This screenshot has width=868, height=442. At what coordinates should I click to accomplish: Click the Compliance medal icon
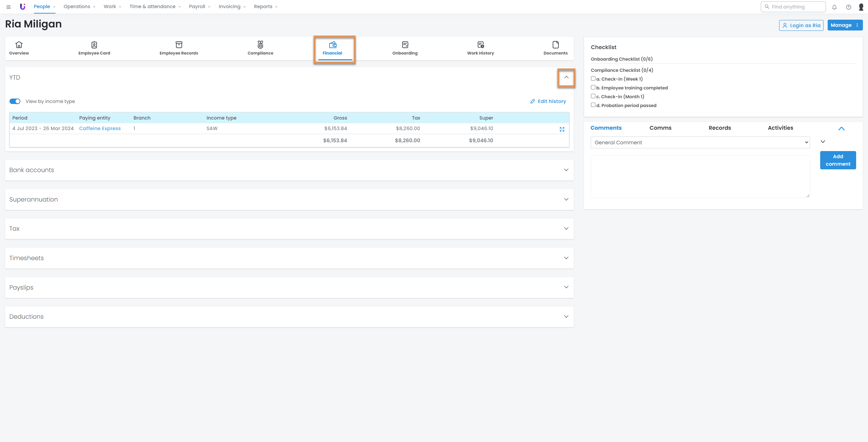[260, 45]
